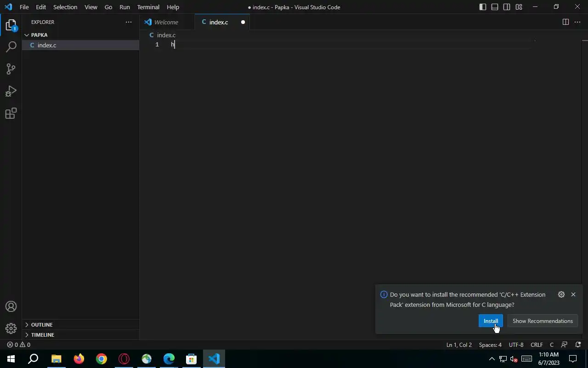Expand the OUTLINE section
Image resolution: width=588 pixels, height=368 pixels.
click(x=80, y=325)
